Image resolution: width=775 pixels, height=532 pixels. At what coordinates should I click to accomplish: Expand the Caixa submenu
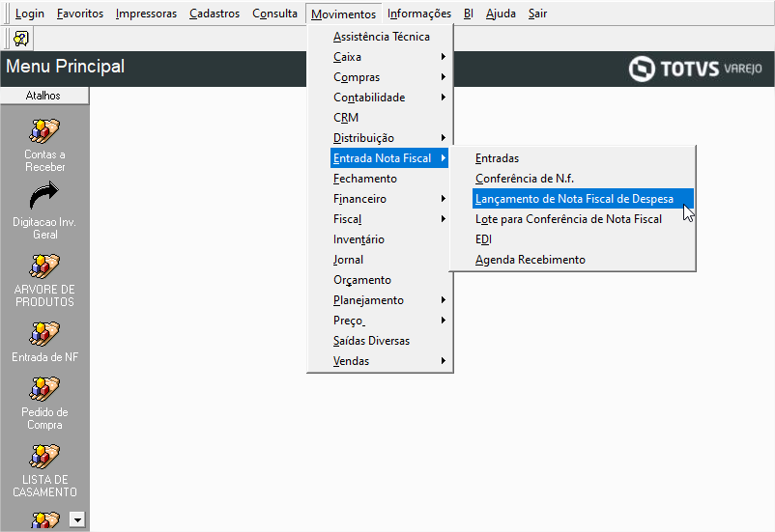380,57
